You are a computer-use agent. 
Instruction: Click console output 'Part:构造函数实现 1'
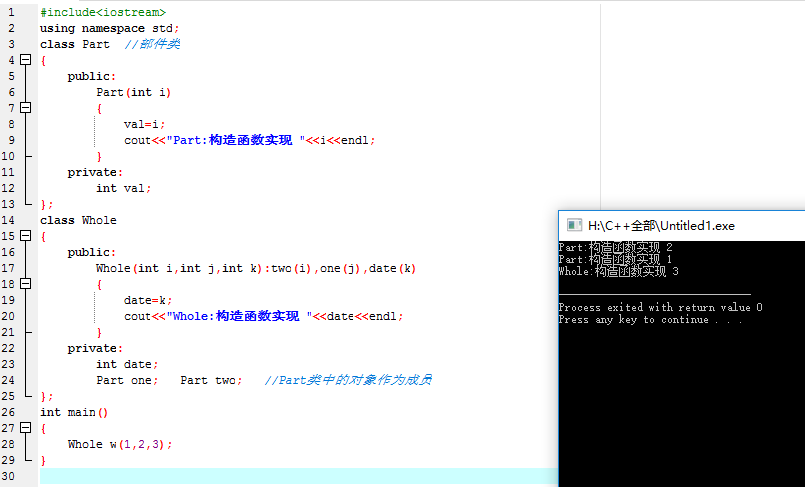pos(616,259)
